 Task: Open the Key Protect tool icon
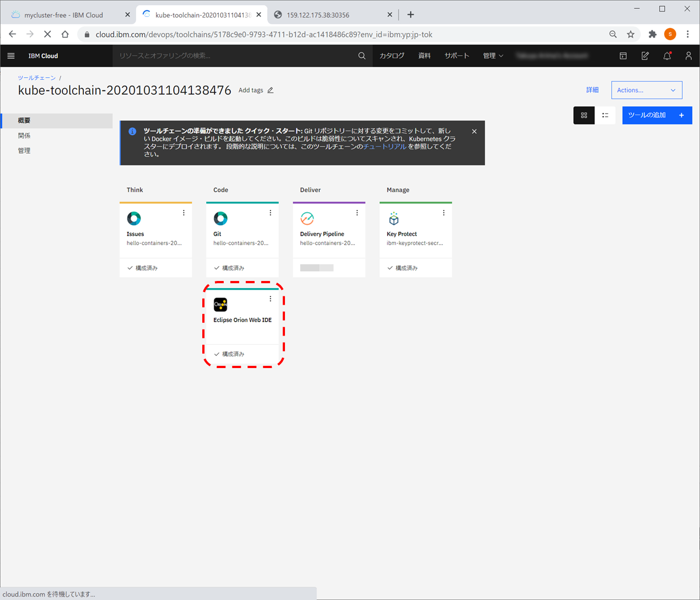click(x=394, y=218)
